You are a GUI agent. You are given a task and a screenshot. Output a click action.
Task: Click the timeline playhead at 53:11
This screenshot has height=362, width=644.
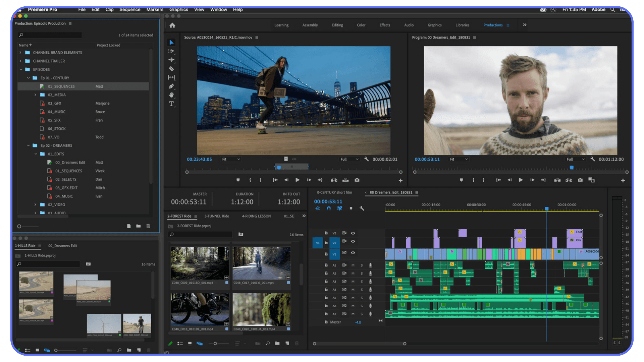point(546,209)
